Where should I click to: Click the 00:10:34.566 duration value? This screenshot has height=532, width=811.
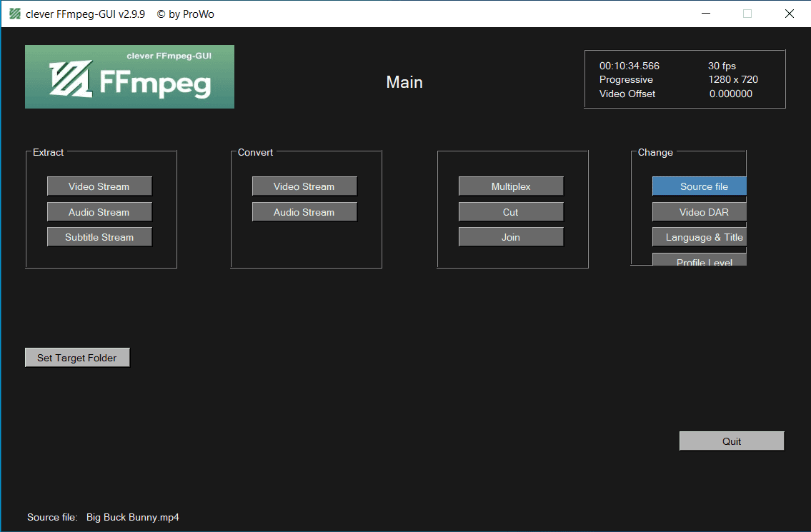coord(630,66)
